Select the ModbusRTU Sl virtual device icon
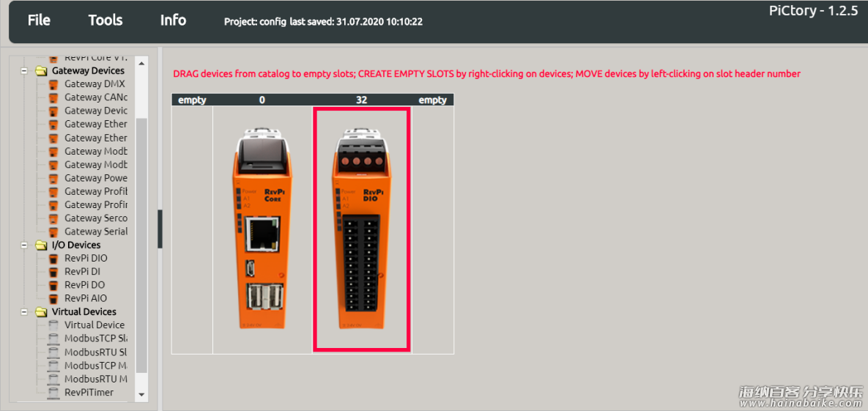Viewport: 868px width, 411px height. 53,352
